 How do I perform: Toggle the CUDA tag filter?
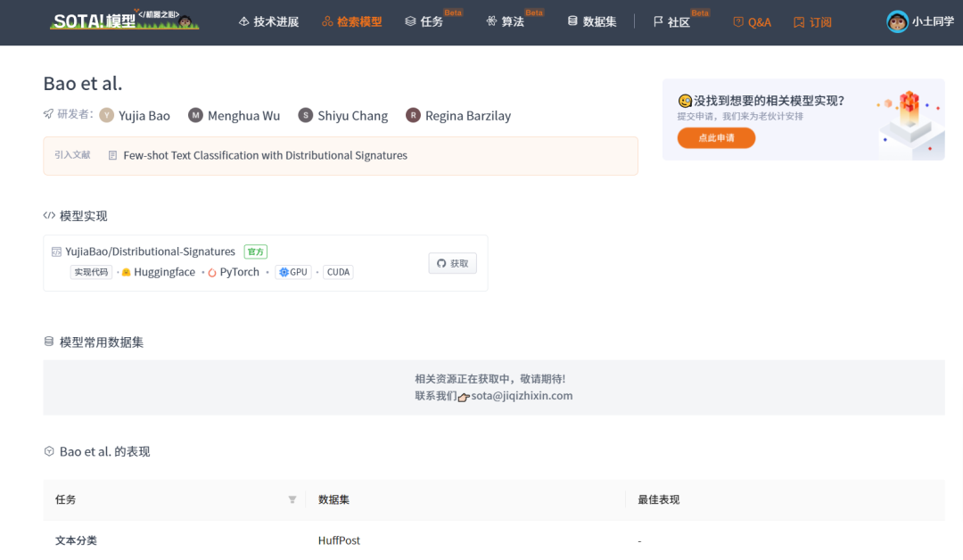pyautogui.click(x=338, y=272)
